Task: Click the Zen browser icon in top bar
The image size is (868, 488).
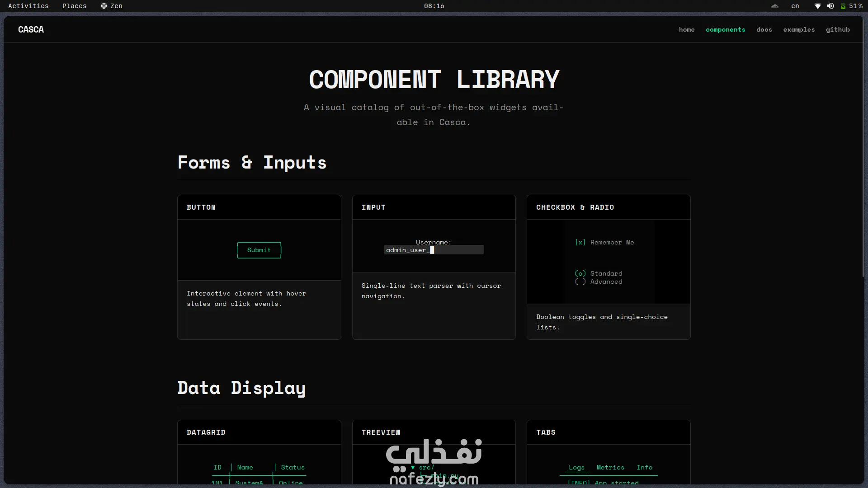Action: (x=104, y=6)
